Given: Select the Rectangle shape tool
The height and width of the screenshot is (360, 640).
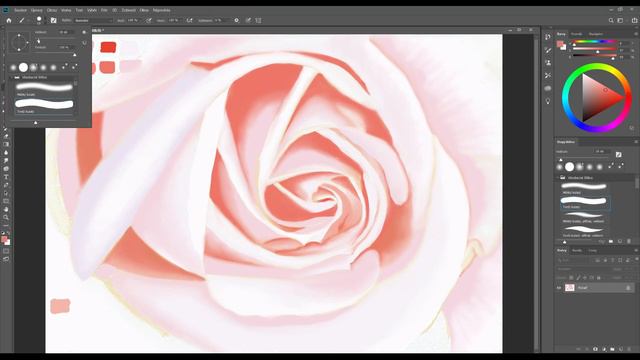Looking at the screenshot, I should pos(6,201).
